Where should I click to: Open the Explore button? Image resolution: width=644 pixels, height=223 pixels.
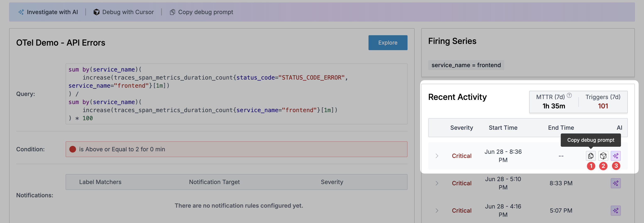point(388,43)
